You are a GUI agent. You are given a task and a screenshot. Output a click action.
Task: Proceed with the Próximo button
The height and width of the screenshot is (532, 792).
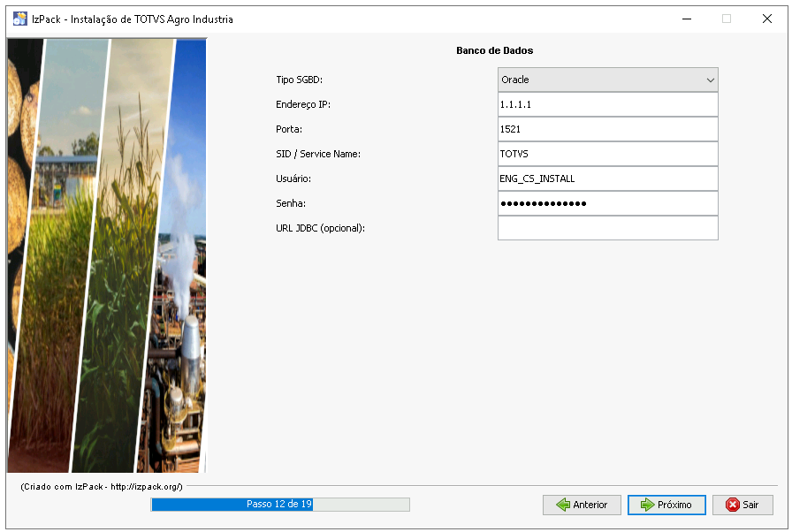(x=666, y=505)
